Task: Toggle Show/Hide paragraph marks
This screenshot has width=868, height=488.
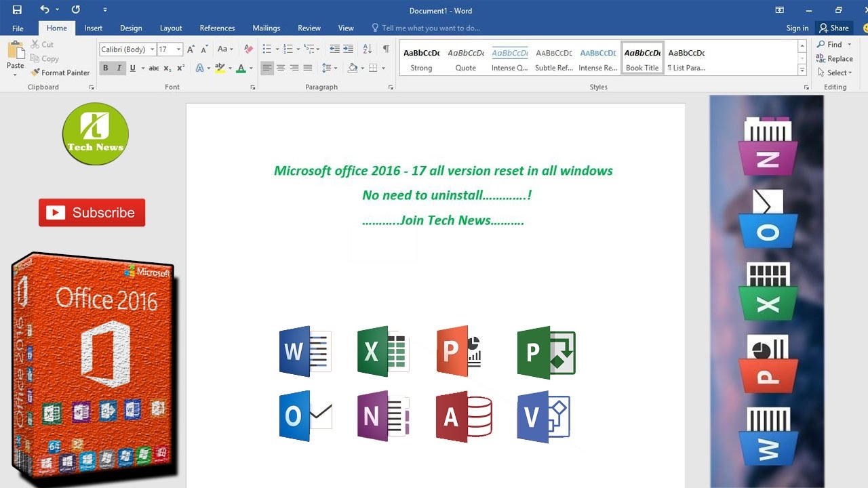Action: (x=386, y=49)
